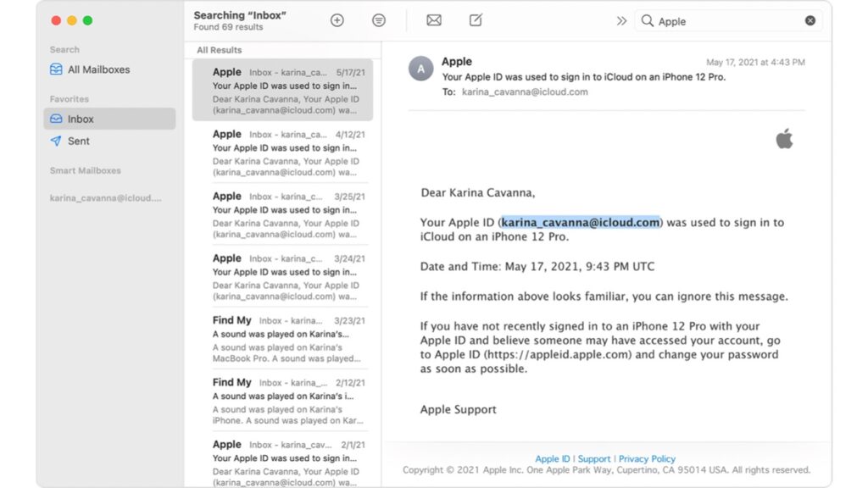Show hidden toolbar items via the double chevron

click(621, 21)
